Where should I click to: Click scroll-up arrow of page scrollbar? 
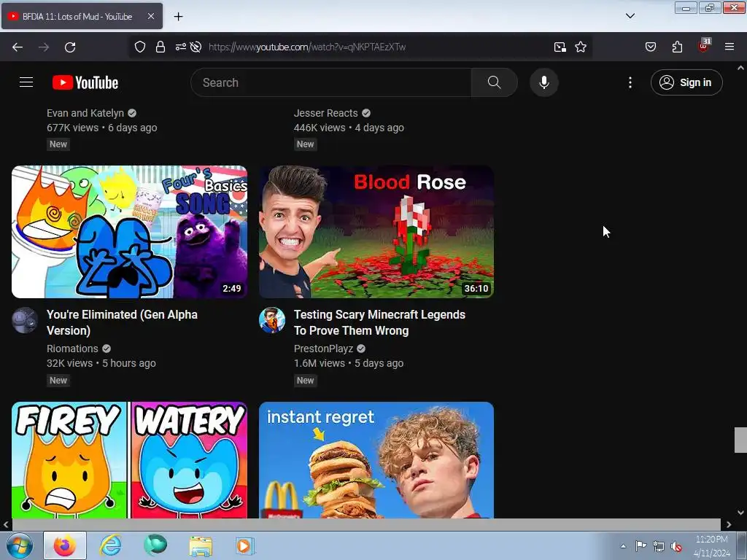click(740, 68)
